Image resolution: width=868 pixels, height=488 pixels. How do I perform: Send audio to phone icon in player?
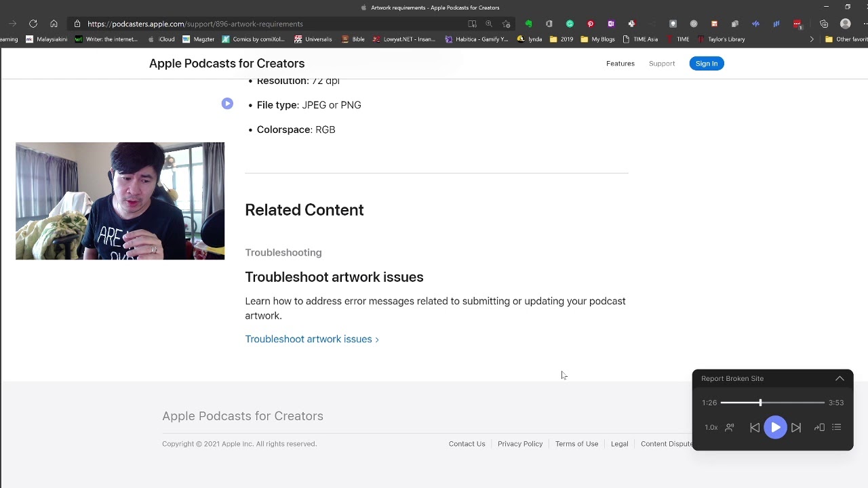tap(819, 428)
